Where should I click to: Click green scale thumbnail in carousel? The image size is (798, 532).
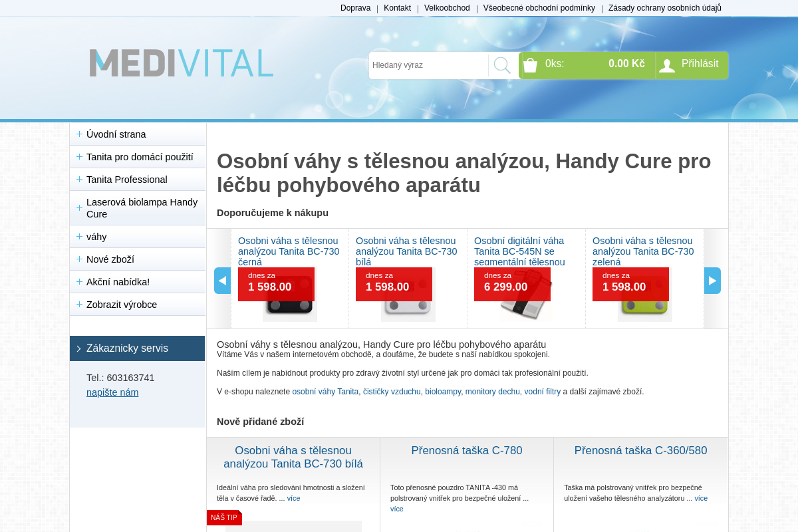pyautogui.click(x=645, y=295)
